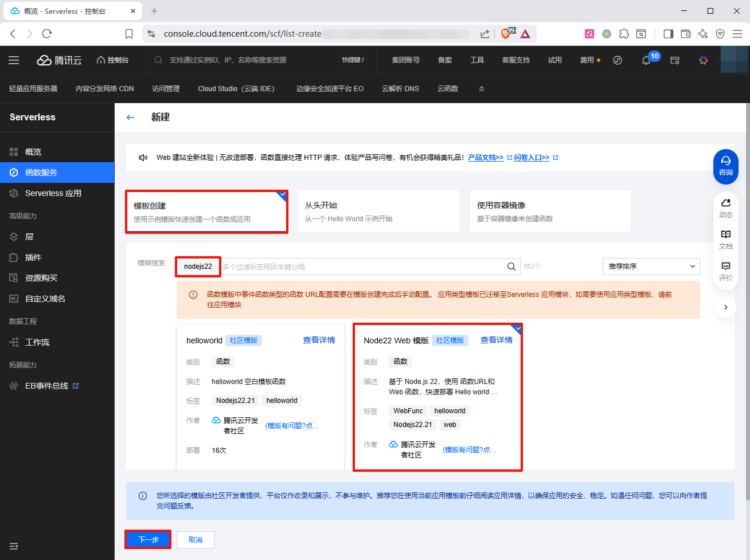
Task: Collapse the shortcut bar with double chevron
Action: (x=482, y=89)
